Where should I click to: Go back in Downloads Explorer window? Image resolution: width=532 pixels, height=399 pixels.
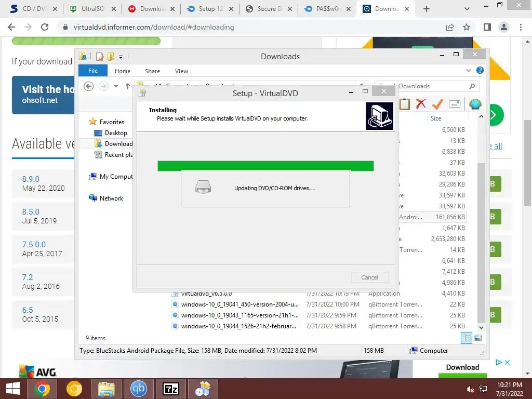point(88,86)
